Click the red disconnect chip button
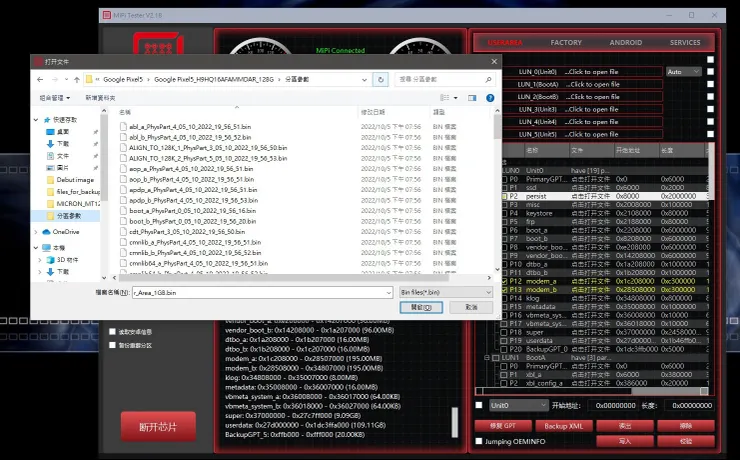Image resolution: width=740 pixels, height=460 pixels. point(158,427)
